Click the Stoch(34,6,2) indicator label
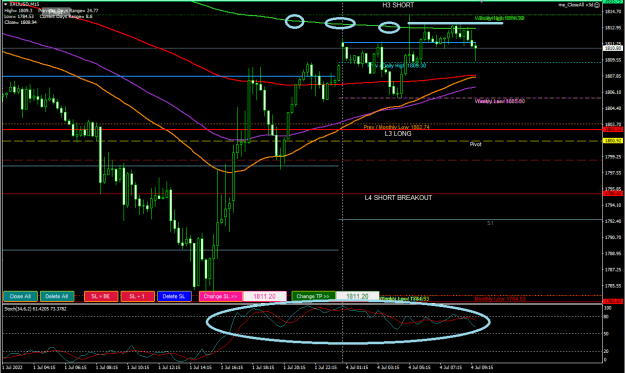 tap(35, 309)
